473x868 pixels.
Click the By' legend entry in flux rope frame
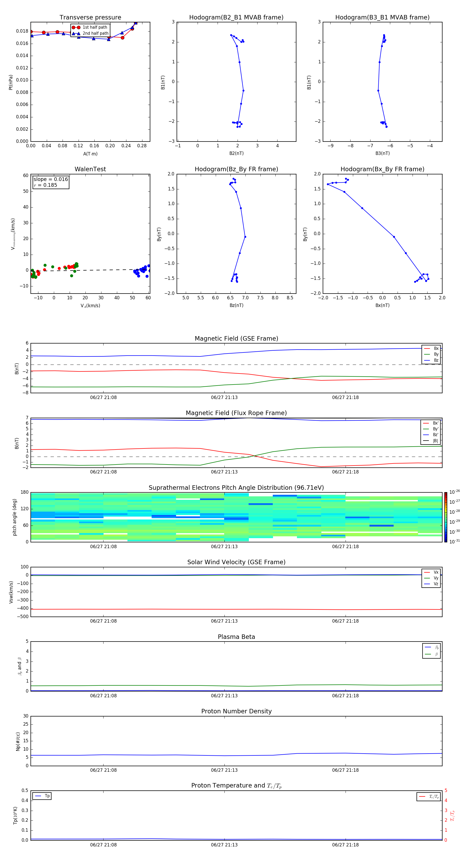[431, 429]
